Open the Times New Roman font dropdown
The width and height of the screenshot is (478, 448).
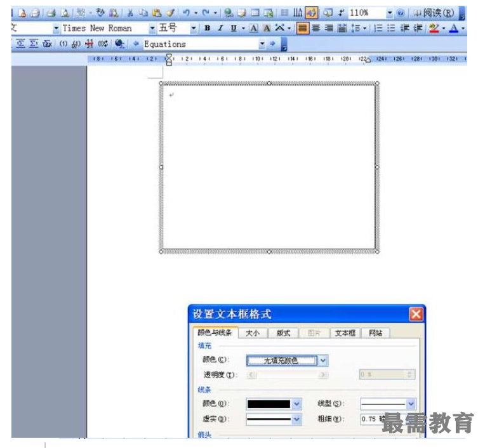point(152,29)
